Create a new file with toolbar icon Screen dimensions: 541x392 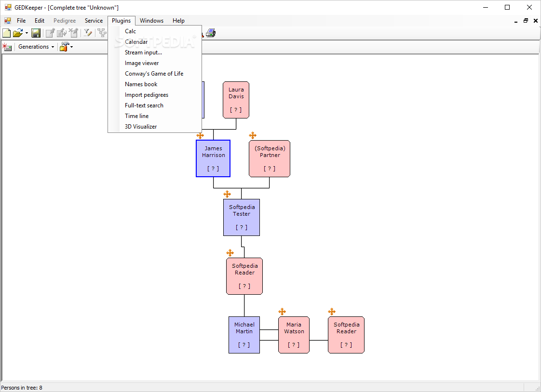point(7,33)
